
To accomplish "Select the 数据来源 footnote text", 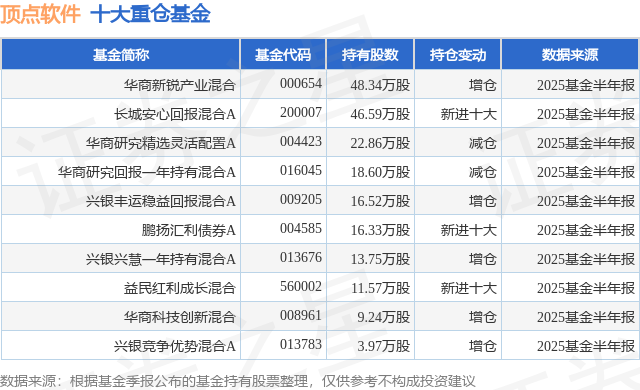I will coord(238,381).
